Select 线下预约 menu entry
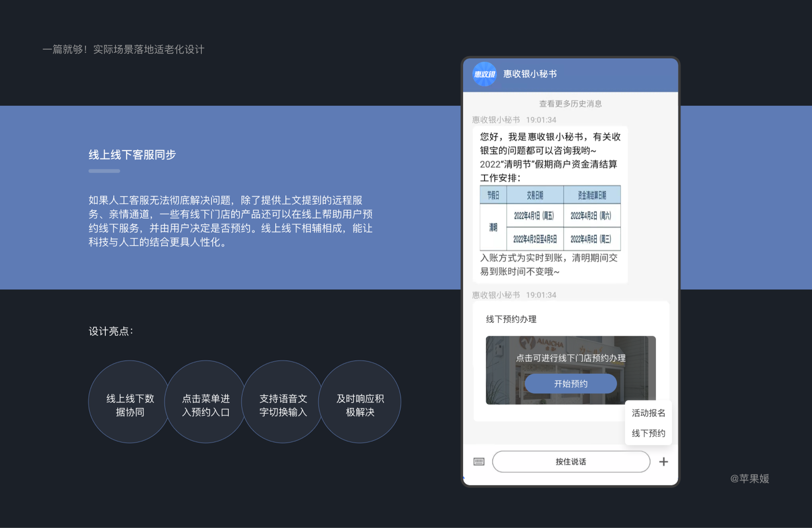Screen dimensions: 812x528 [649, 433]
